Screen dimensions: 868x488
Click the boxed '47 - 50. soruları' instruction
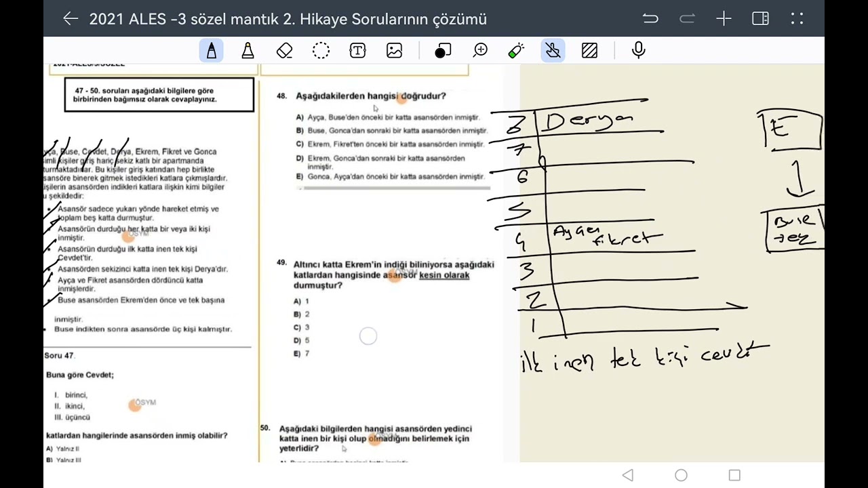click(x=159, y=94)
